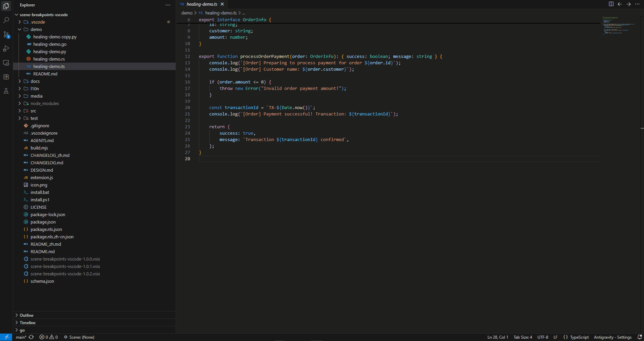The width and height of the screenshot is (644, 341).
Task: Open healing-demo.rs file
Action: pos(94,59)
